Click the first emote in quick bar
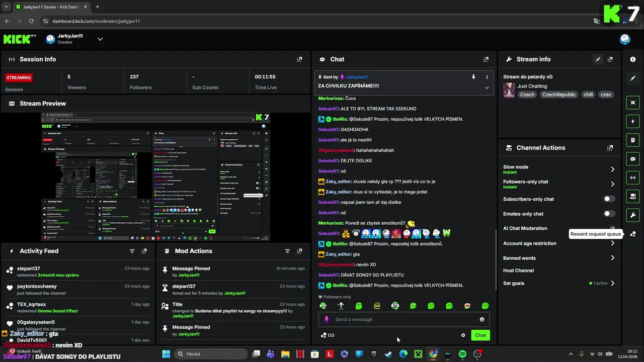 [x=323, y=306]
